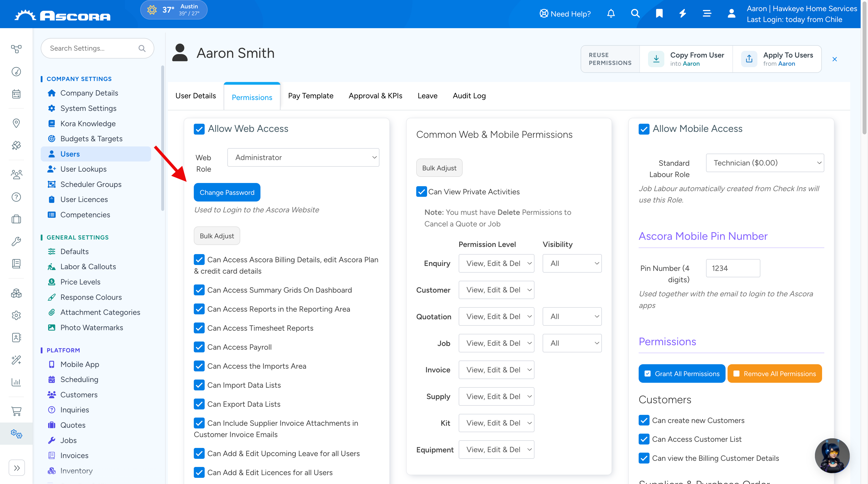The width and height of the screenshot is (868, 484).
Task: Open Equipment Permission Level dropdown
Action: (x=496, y=450)
